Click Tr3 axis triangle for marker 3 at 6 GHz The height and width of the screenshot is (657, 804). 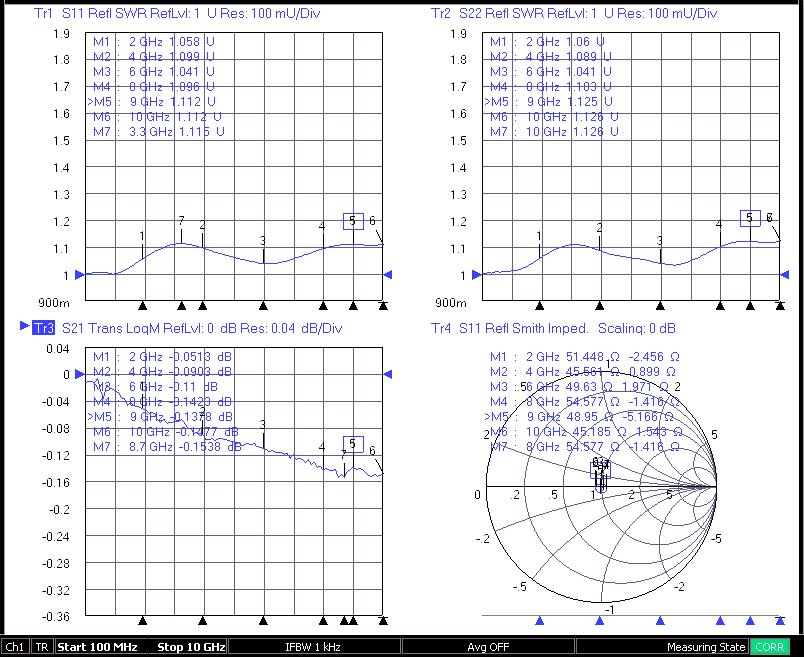pos(263,621)
